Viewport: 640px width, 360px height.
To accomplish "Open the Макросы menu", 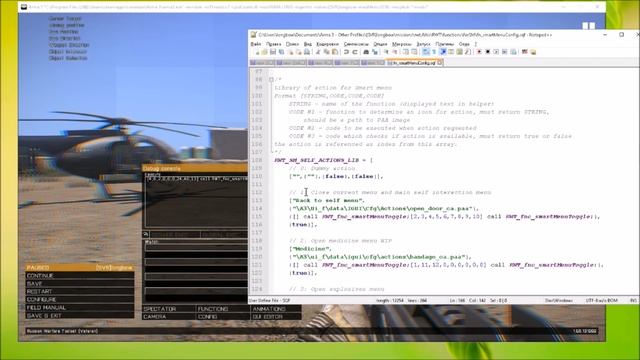I will tap(402, 44).
